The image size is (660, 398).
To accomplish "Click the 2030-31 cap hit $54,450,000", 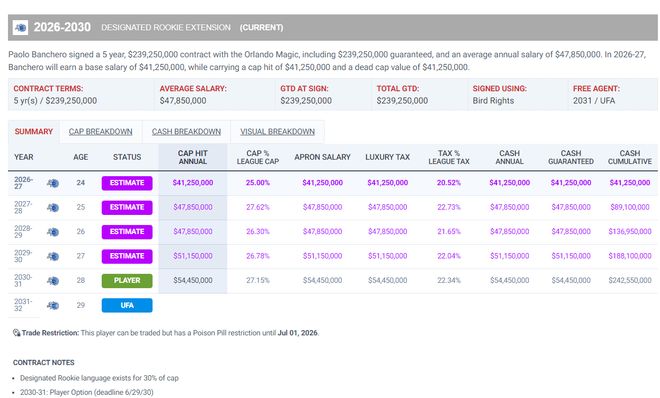I will click(193, 281).
